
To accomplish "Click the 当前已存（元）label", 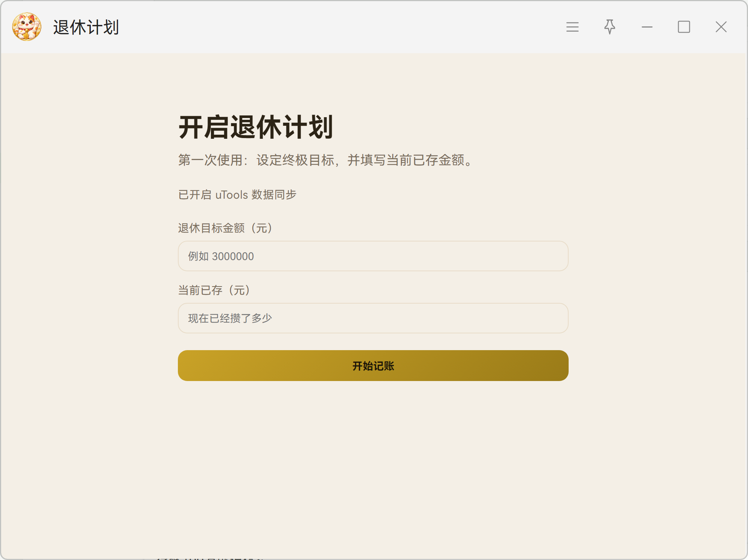I will pos(214,290).
